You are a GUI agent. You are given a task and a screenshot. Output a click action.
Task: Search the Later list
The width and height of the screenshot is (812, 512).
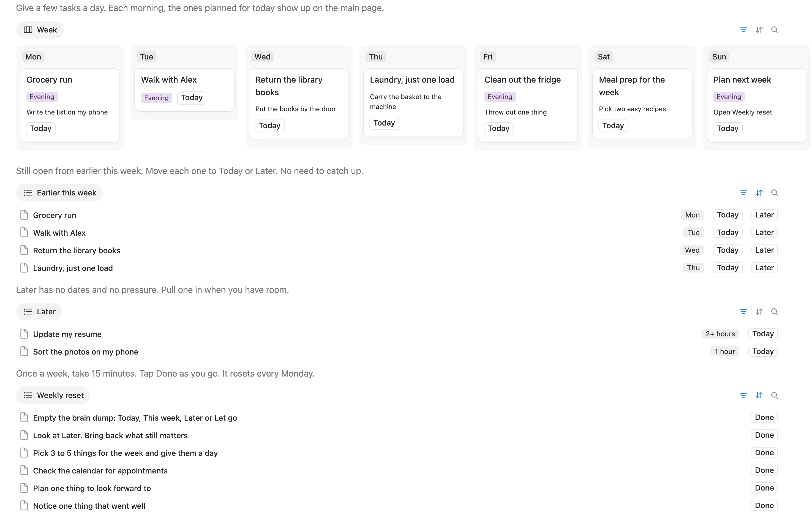click(774, 312)
